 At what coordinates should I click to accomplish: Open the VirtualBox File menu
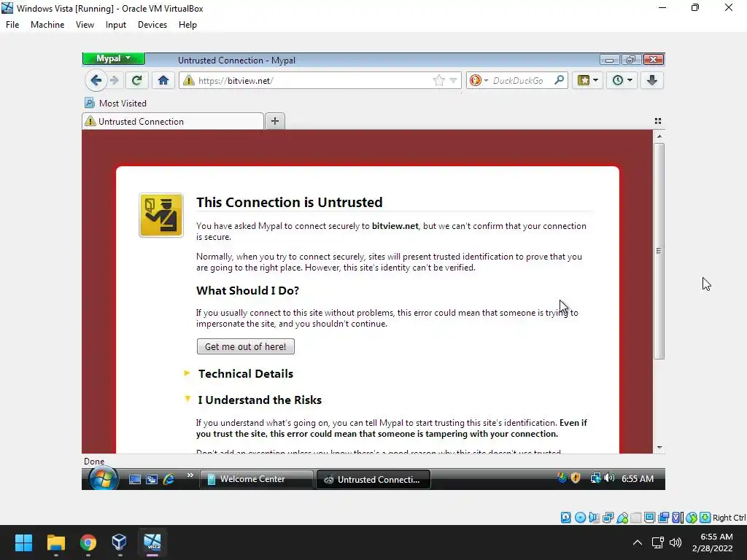(x=12, y=25)
